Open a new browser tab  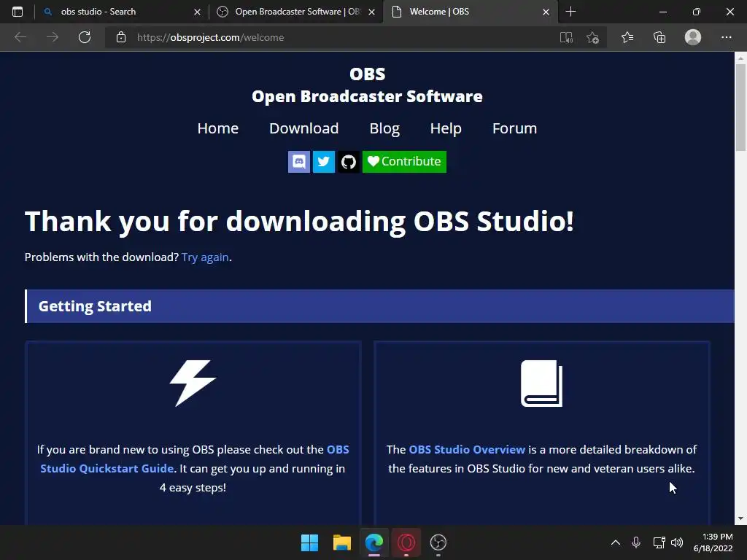click(x=570, y=12)
